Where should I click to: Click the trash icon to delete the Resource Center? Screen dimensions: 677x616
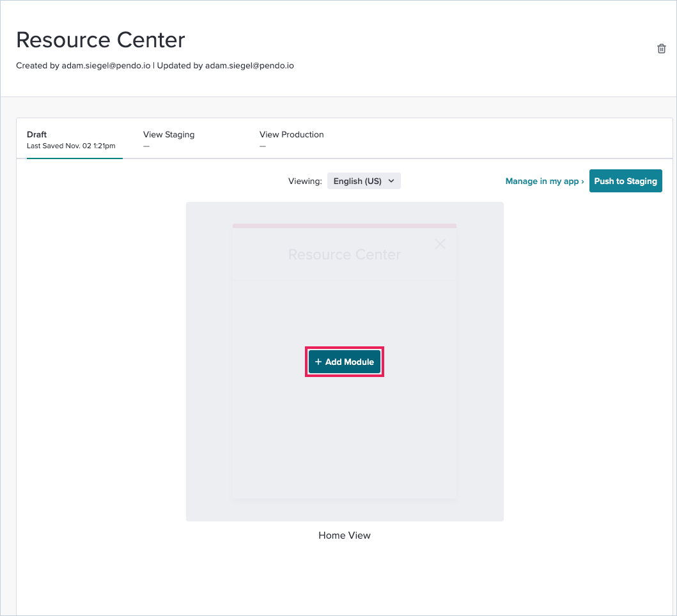coord(662,49)
